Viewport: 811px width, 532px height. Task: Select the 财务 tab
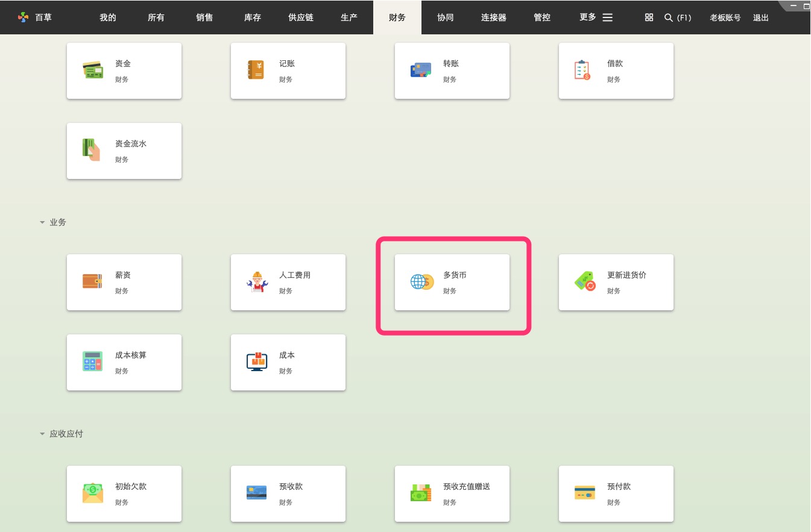tap(397, 17)
